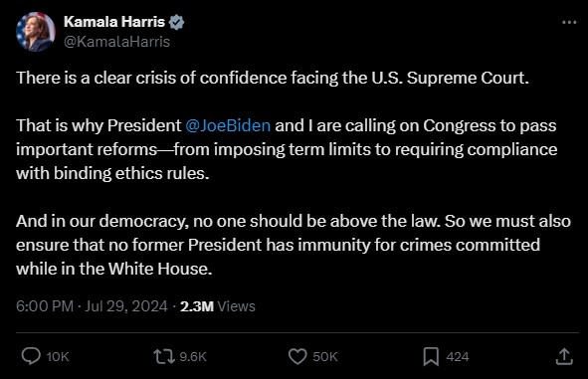This screenshot has height=379, width=588.
Task: Click the 10K replies count
Action: click(58, 356)
